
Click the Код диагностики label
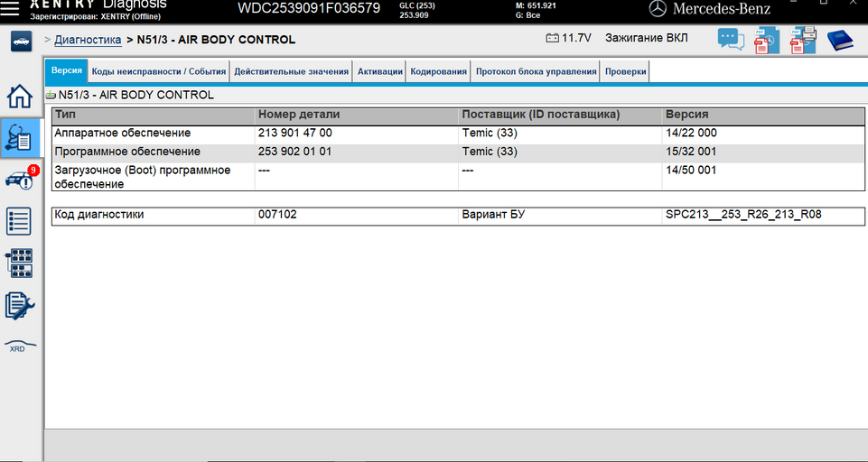point(99,215)
